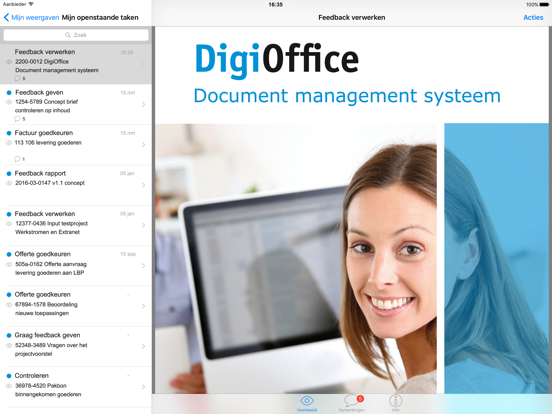This screenshot has height=414, width=552.
Task: Click eye icon of 52348-3489 Vragen
Action: 9,345
